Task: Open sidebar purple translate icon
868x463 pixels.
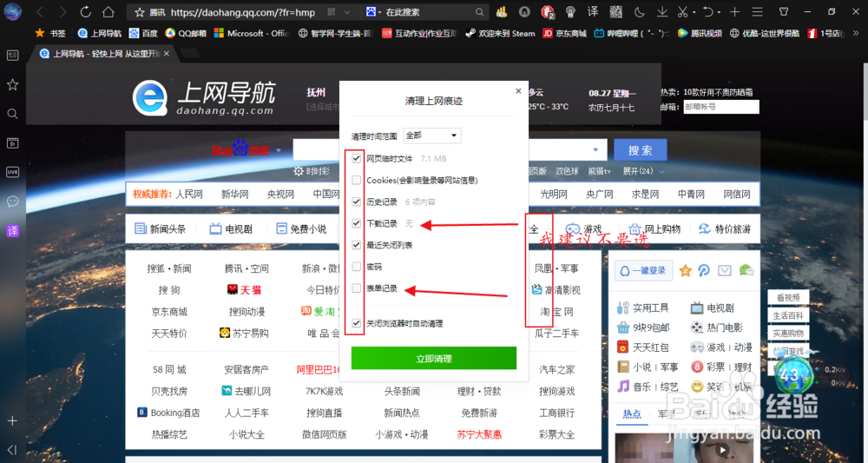Action: [x=12, y=230]
